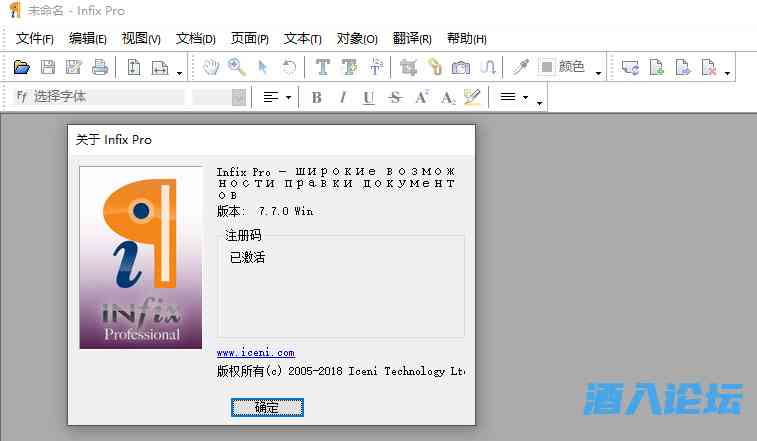757x441 pixels.
Task: Select the Text tool T icon
Action: point(322,67)
